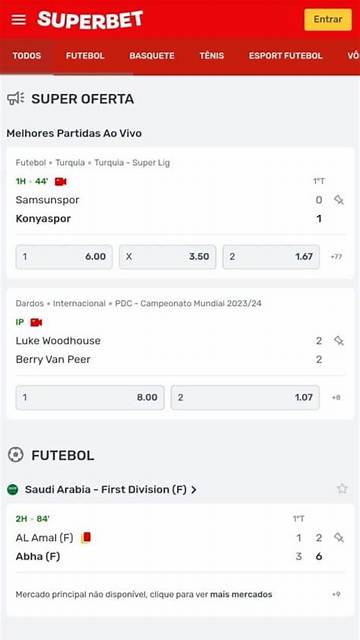The height and width of the screenshot is (640, 360).
Task: Open the hamburger menu icon
Action: point(19,20)
